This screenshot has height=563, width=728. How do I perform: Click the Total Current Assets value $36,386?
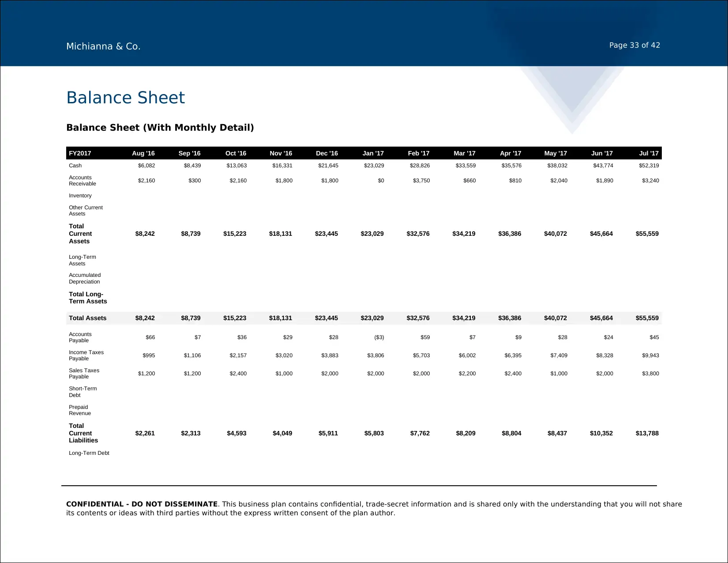coord(510,234)
